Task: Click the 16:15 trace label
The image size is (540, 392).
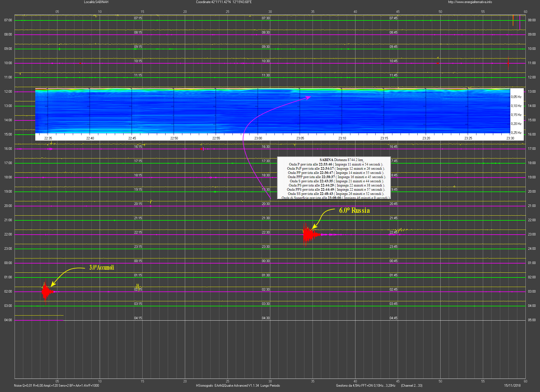Action: tap(138, 147)
